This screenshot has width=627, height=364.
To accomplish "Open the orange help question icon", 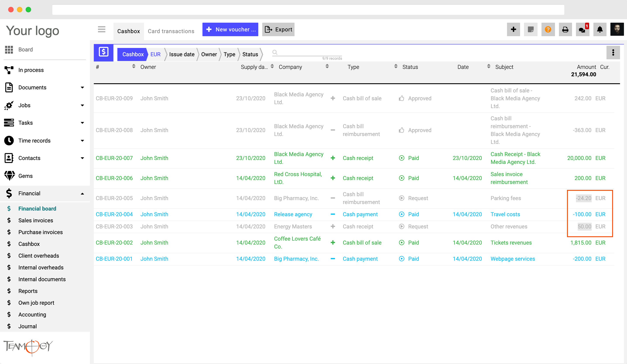I will click(x=548, y=29).
